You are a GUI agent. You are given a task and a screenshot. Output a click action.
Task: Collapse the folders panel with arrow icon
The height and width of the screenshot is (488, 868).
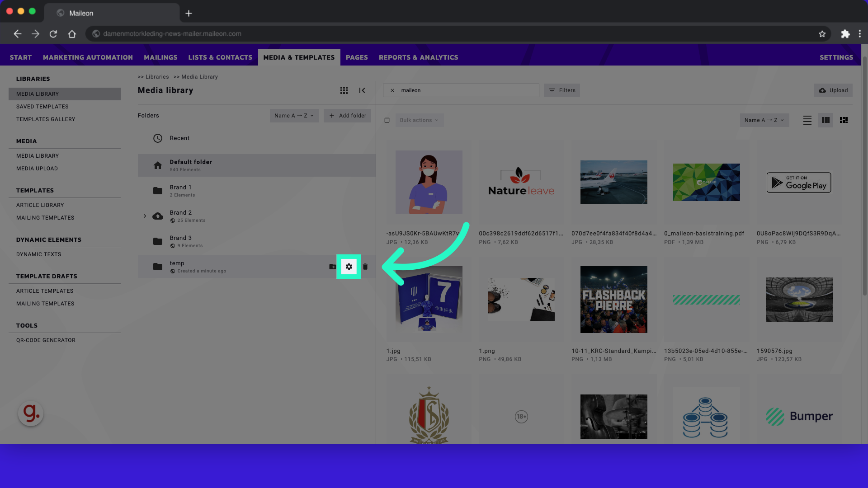(362, 90)
